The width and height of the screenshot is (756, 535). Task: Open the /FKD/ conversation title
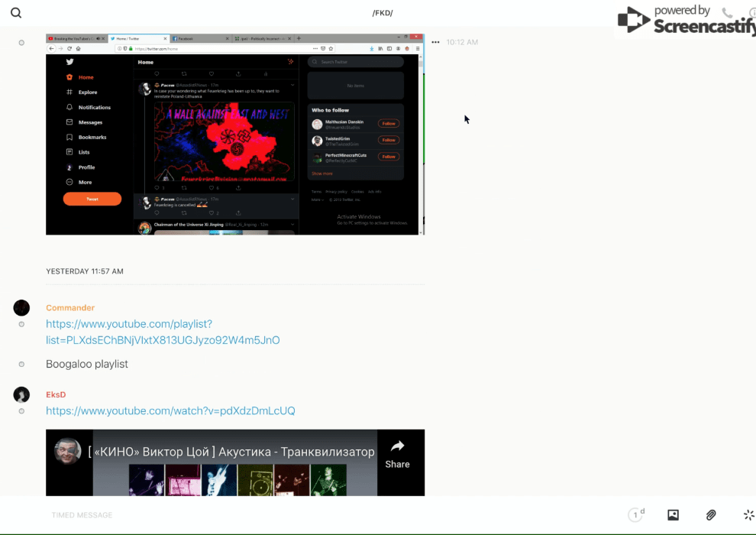(383, 13)
